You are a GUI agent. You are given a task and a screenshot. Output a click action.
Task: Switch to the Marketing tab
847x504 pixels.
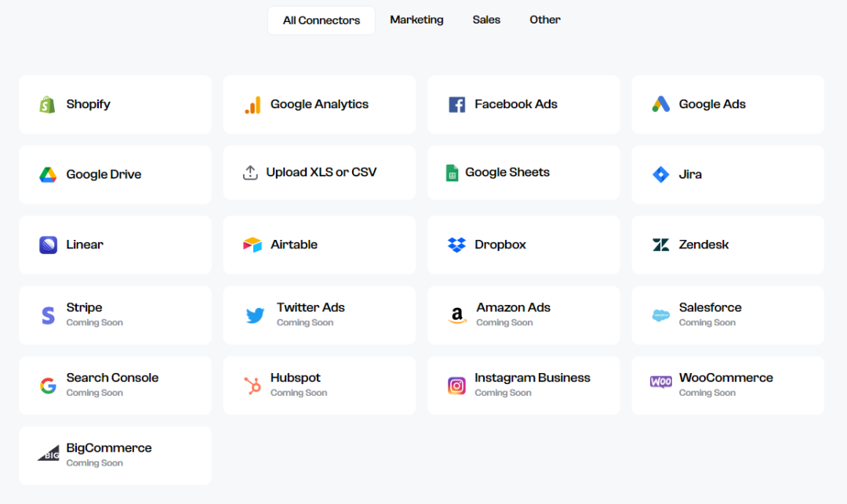point(416,20)
